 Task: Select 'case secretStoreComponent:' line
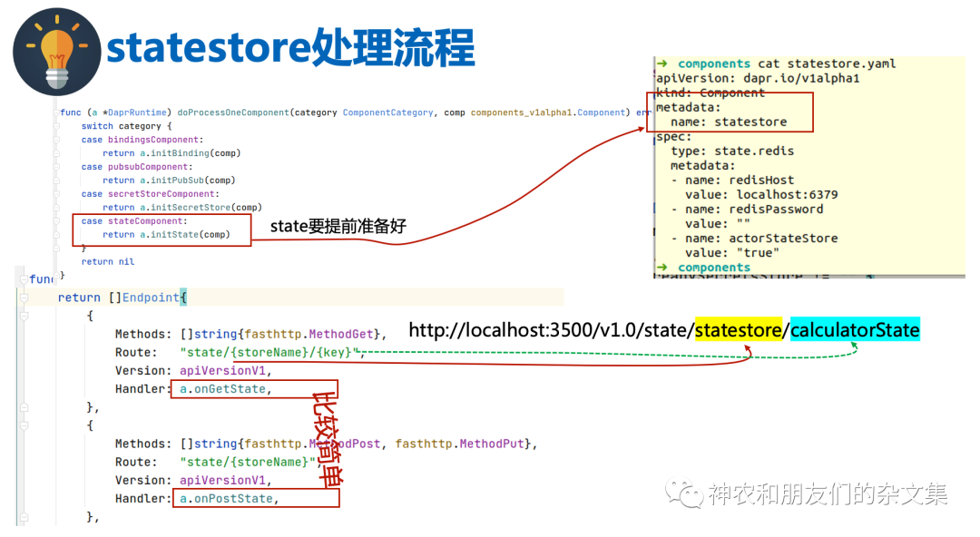pos(150,194)
